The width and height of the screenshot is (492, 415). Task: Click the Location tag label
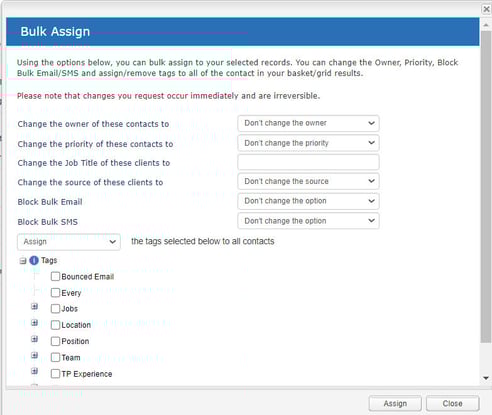coord(76,325)
